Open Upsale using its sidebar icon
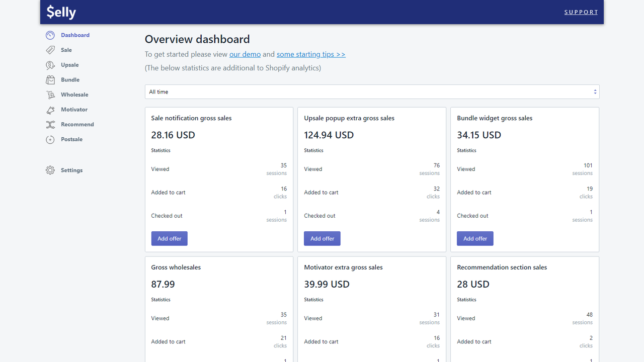Viewport: 644px width, 362px height. coord(50,65)
